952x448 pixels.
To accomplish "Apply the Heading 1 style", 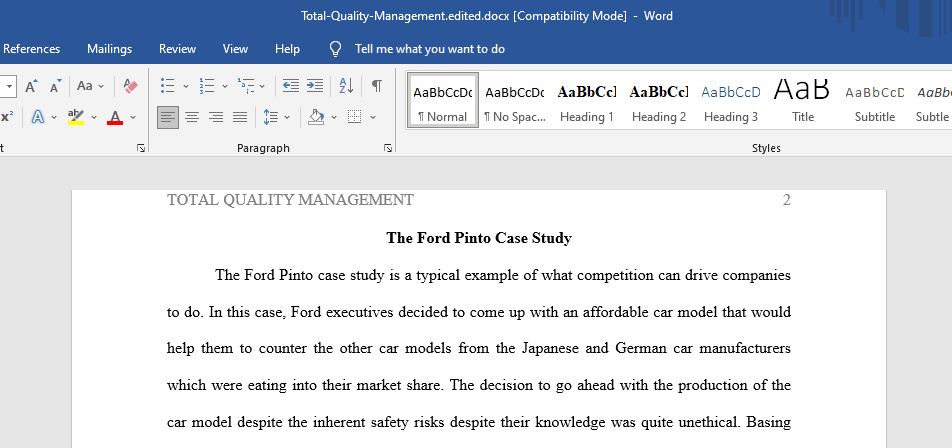I will click(x=586, y=101).
